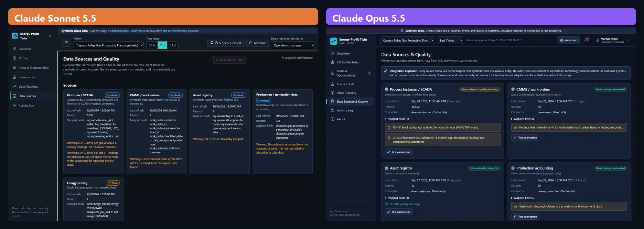
Task: Expand Mapped fields (3) under Production accounting
Action: pos(523,198)
